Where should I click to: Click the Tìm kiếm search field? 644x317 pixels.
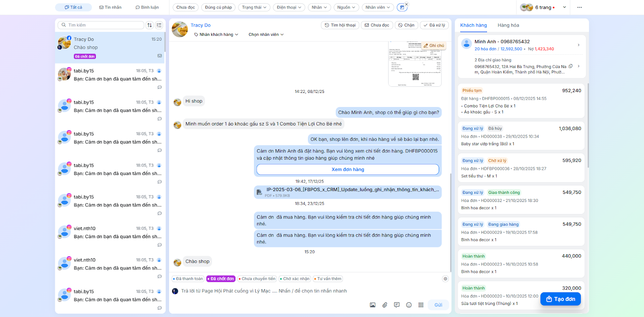101,25
